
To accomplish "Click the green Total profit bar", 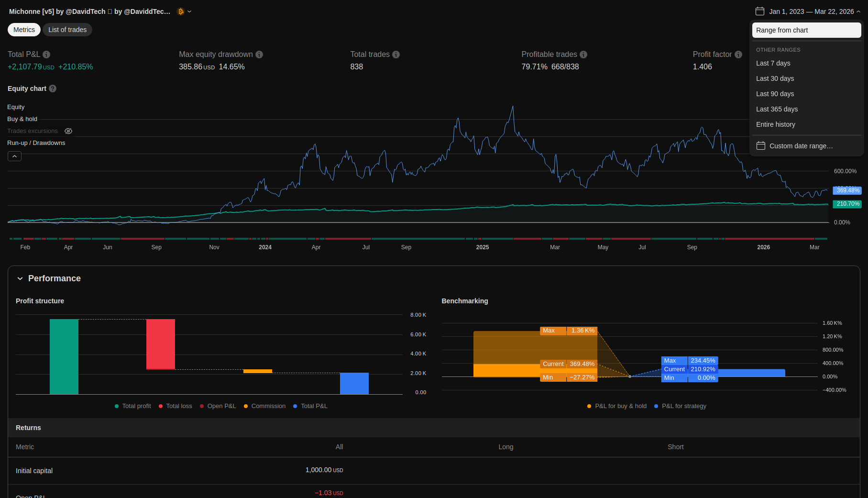I will pyautogui.click(x=64, y=356).
